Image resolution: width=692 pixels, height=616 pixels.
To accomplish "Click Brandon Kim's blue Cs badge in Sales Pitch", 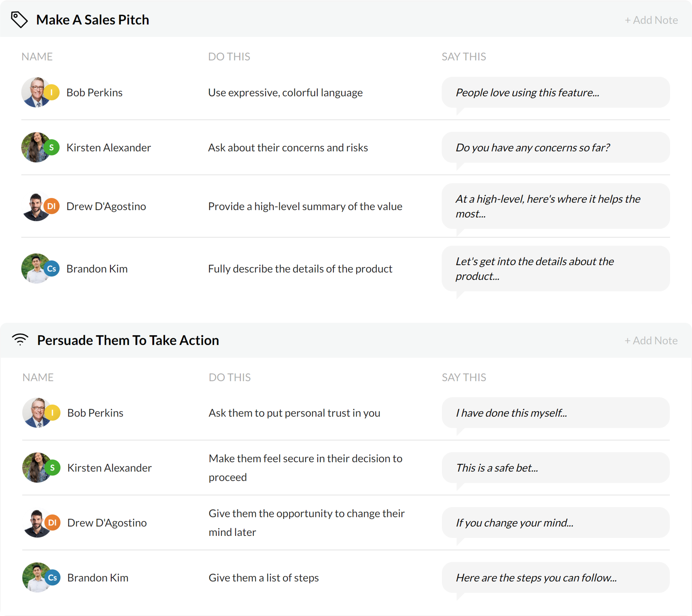I will tap(52, 269).
